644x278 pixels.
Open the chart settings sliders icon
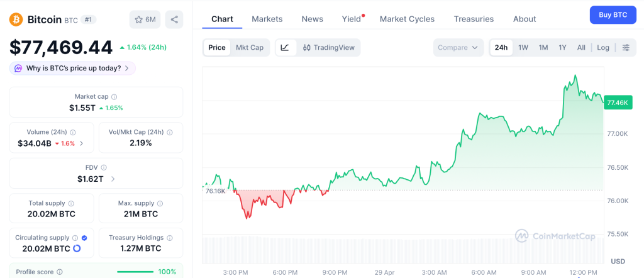(x=626, y=48)
